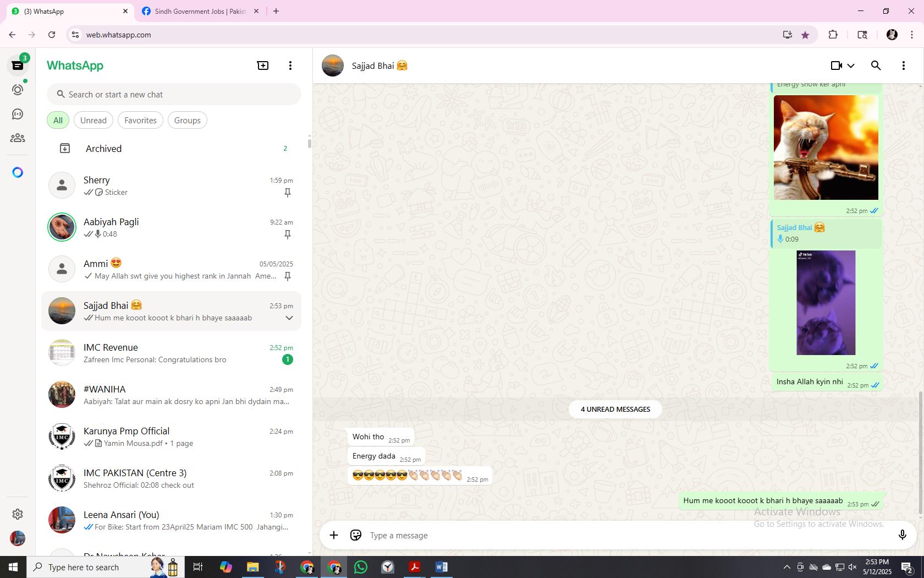Click the Ammi chat pin icon

point(287,276)
